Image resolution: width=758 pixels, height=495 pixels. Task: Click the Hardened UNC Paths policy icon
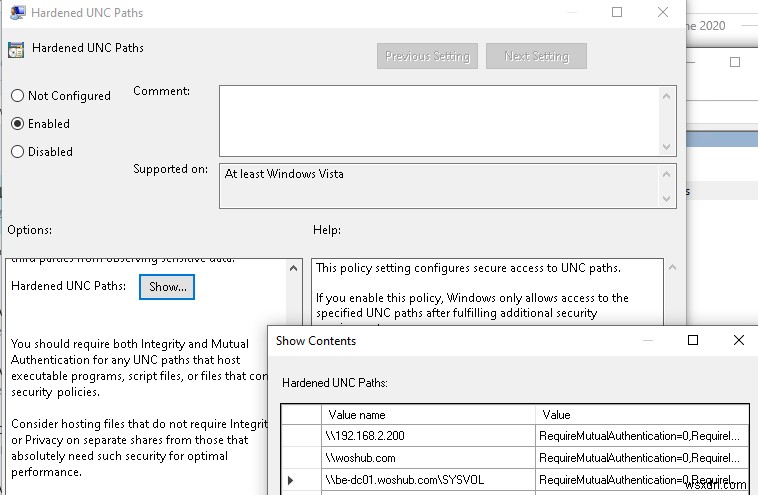16,49
